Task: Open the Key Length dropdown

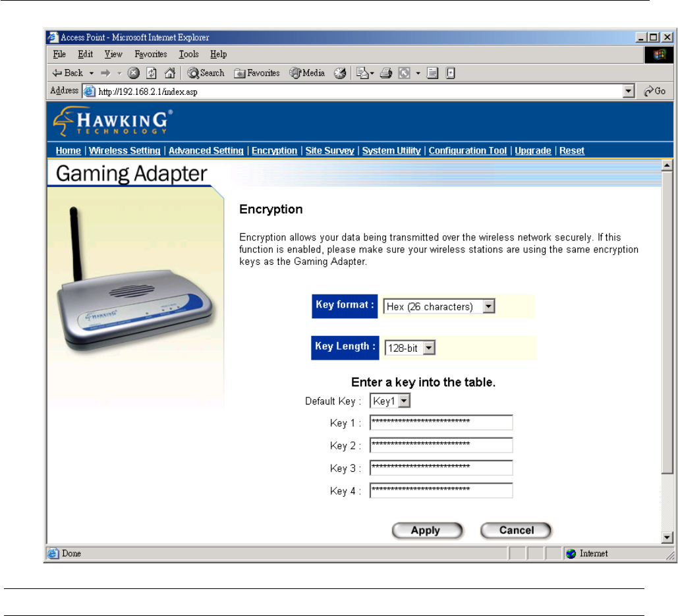Action: (x=428, y=348)
